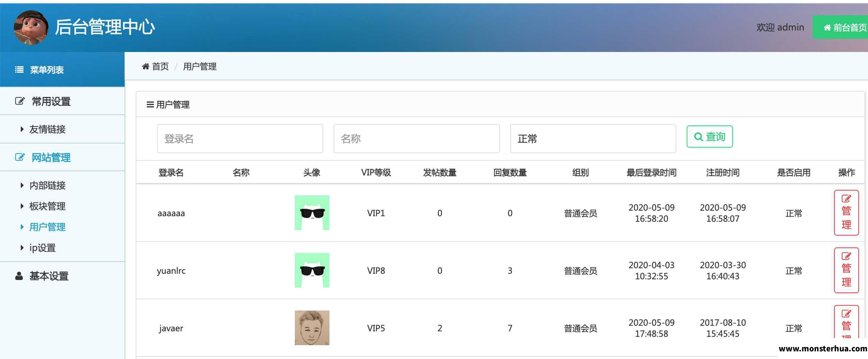Click the 查询 search button
868x359 pixels.
tap(709, 137)
